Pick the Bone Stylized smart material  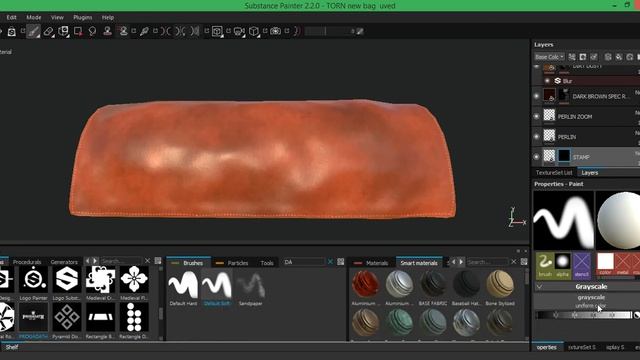(500, 287)
